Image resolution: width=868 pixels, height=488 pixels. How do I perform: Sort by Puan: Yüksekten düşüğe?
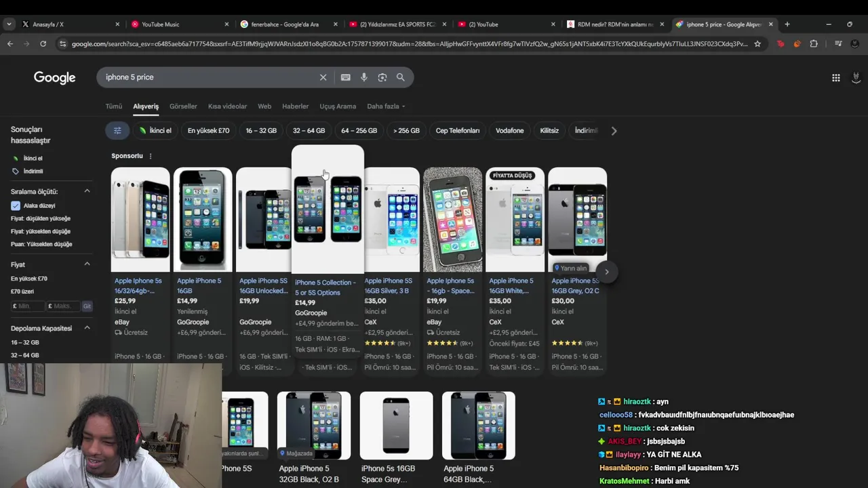coord(41,244)
